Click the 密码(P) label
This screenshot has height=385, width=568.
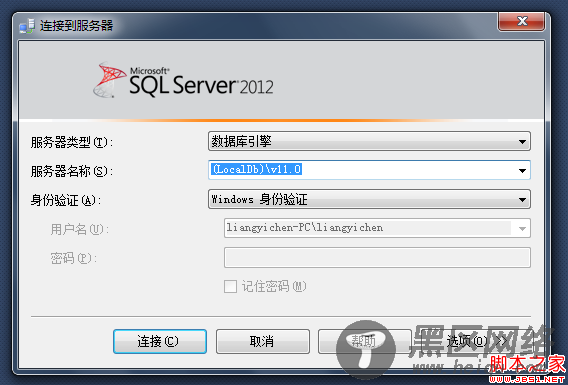tap(74, 258)
